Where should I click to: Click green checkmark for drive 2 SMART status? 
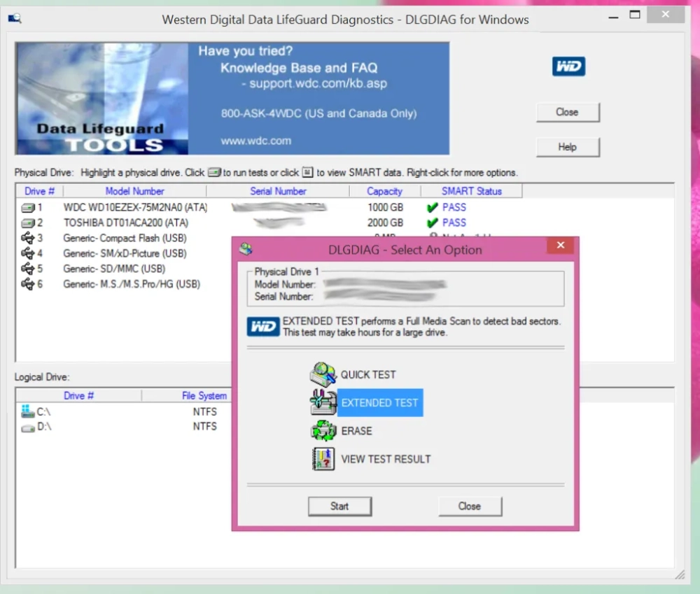click(432, 222)
